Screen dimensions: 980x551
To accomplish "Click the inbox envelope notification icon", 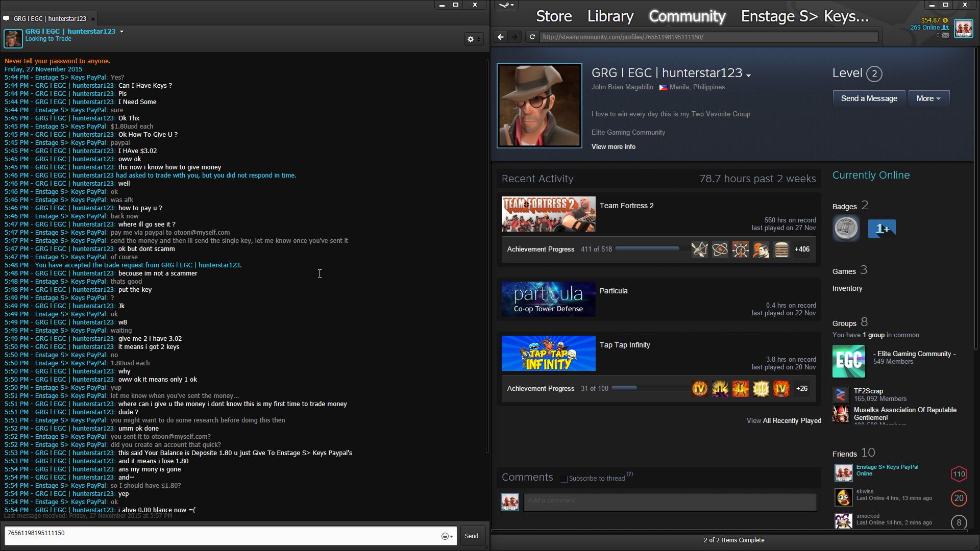I will (x=945, y=35).
